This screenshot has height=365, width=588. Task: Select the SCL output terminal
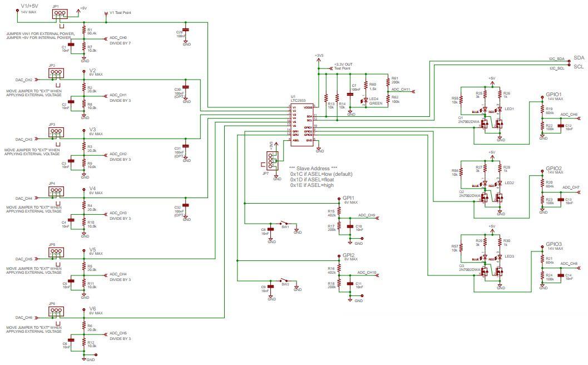pyautogui.click(x=579, y=67)
